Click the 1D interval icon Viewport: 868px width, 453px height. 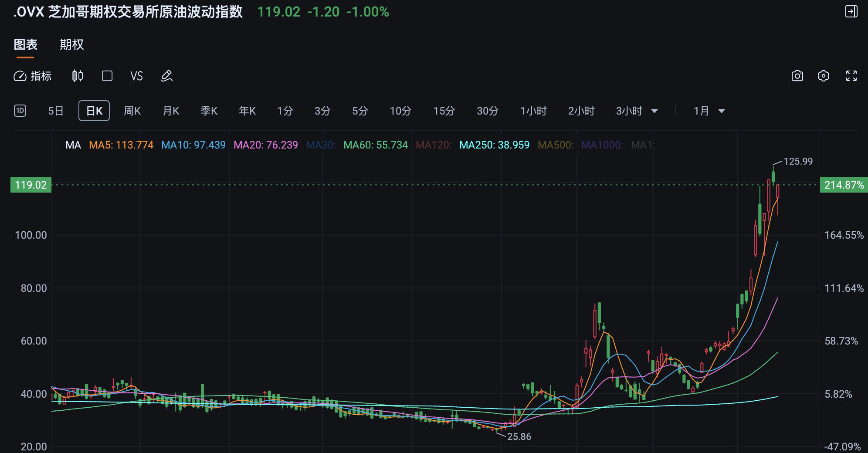[x=20, y=111]
